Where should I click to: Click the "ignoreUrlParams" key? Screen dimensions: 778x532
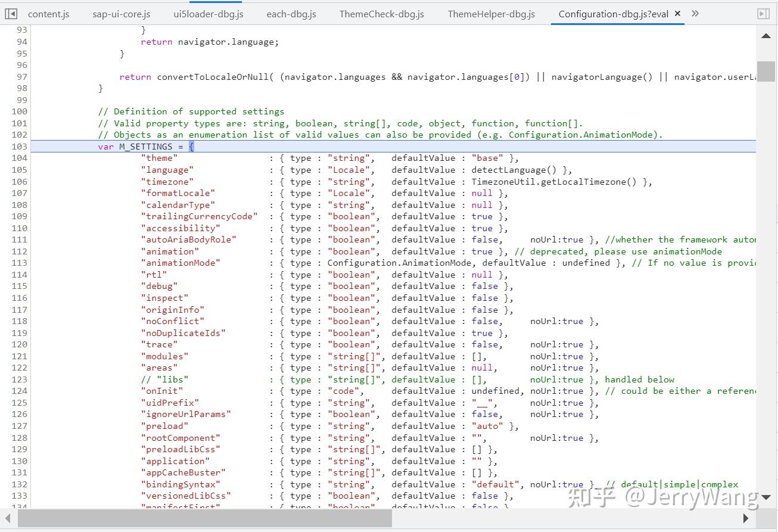click(186, 414)
